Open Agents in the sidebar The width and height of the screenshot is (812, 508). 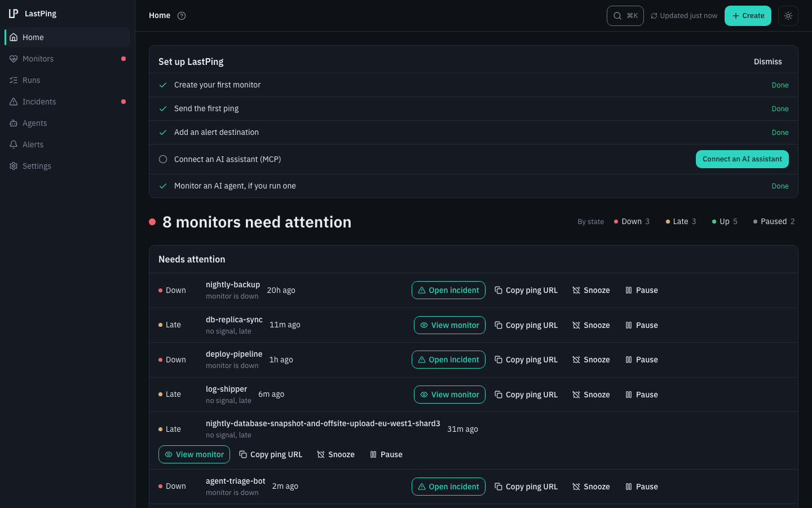coord(68,123)
